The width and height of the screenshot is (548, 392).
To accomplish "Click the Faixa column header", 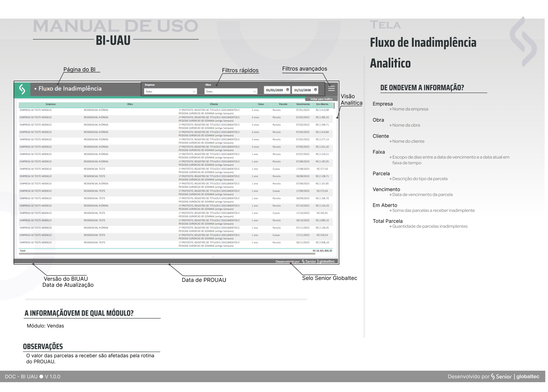I will 261,104.
